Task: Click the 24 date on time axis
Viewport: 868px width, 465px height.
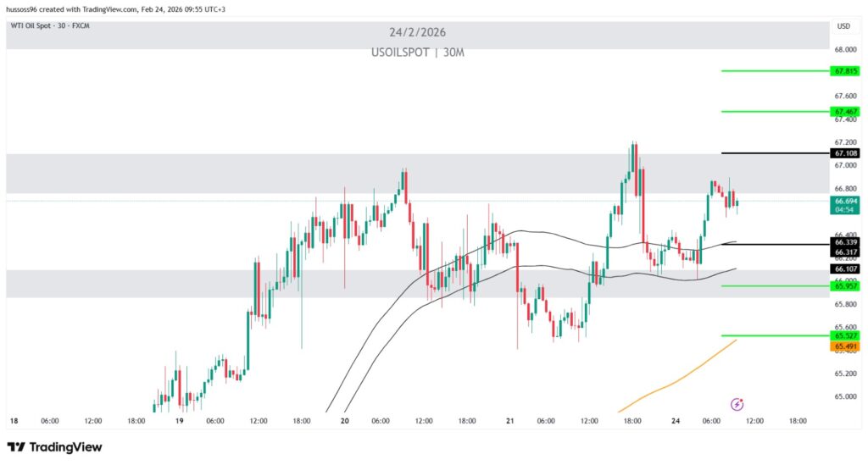Action: click(x=676, y=420)
